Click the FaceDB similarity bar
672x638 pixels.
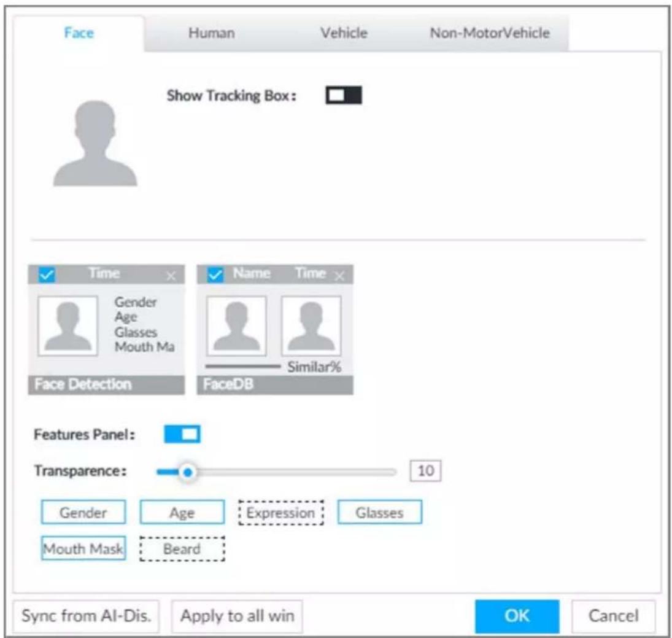(x=242, y=367)
